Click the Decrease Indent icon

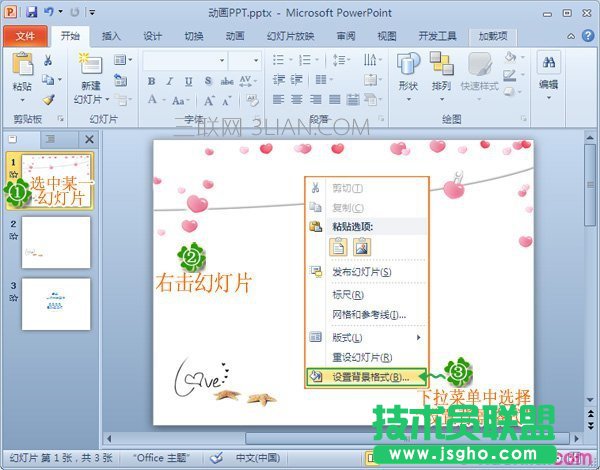pyautogui.click(x=279, y=80)
